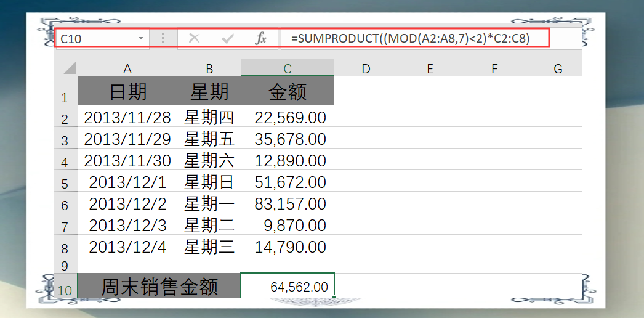Click the Cancel (X) formula icon
644x318 pixels.
(194, 39)
